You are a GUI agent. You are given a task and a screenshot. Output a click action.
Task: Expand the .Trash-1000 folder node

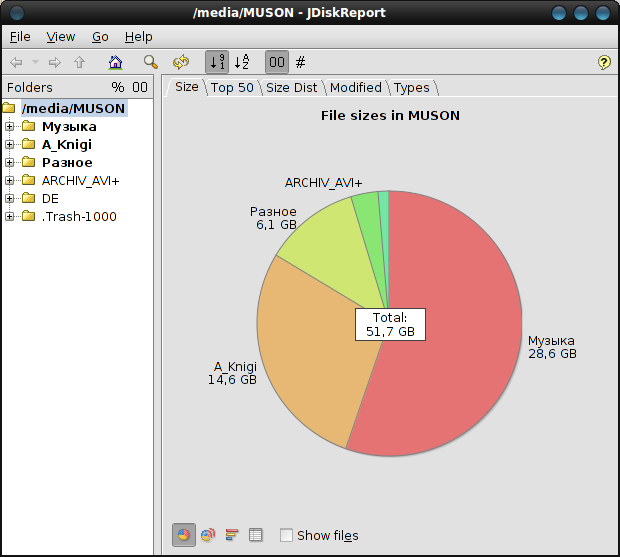pyautogui.click(x=9, y=216)
